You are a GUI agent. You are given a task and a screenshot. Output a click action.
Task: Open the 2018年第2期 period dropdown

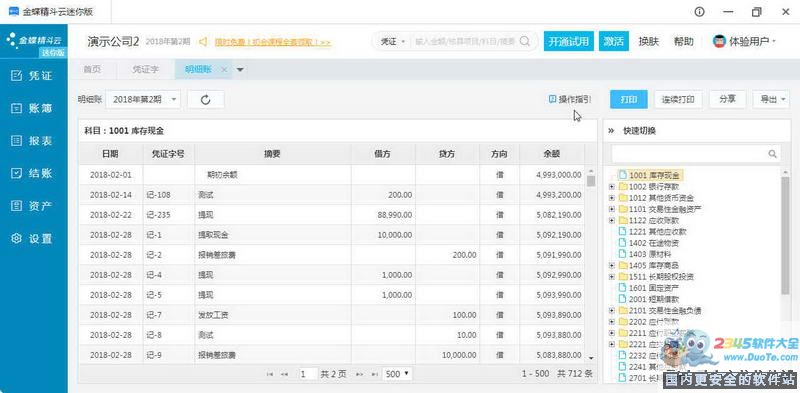point(143,100)
